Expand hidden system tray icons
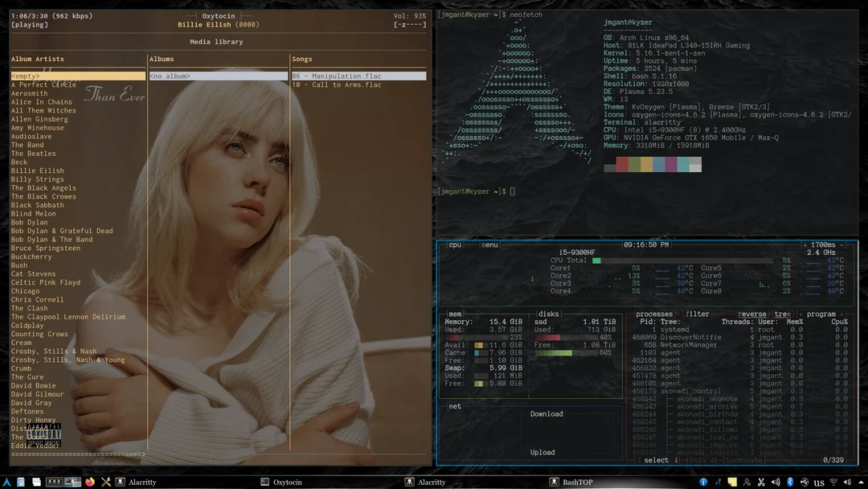The width and height of the screenshot is (868, 489). tap(861, 482)
